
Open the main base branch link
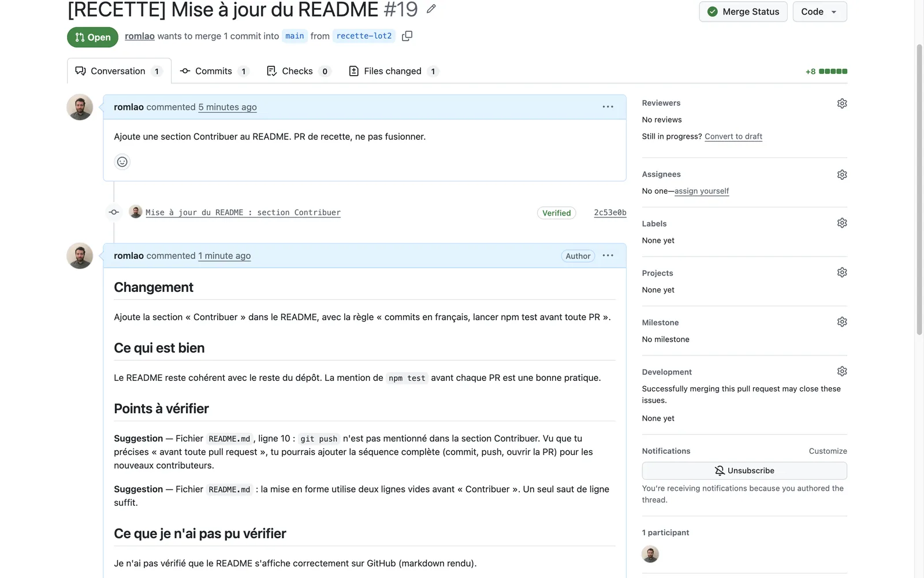tap(295, 36)
